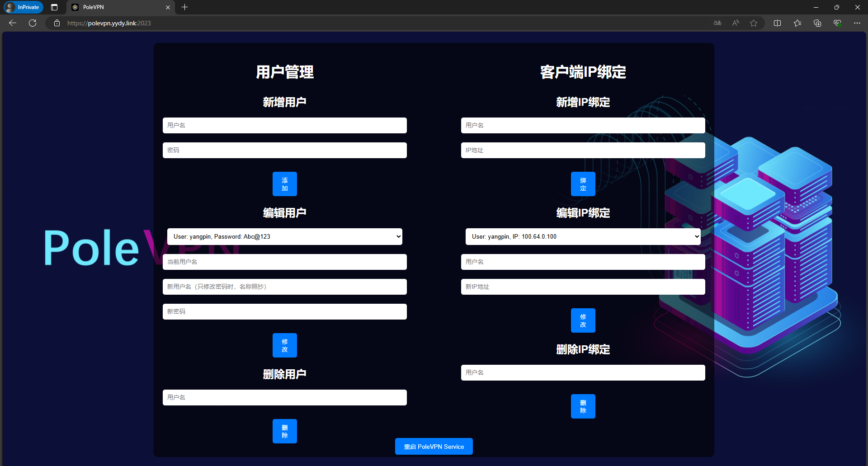Open the User: yangpin IP 100.64.0.100 dropdown
The width and height of the screenshot is (868, 466).
583,236
